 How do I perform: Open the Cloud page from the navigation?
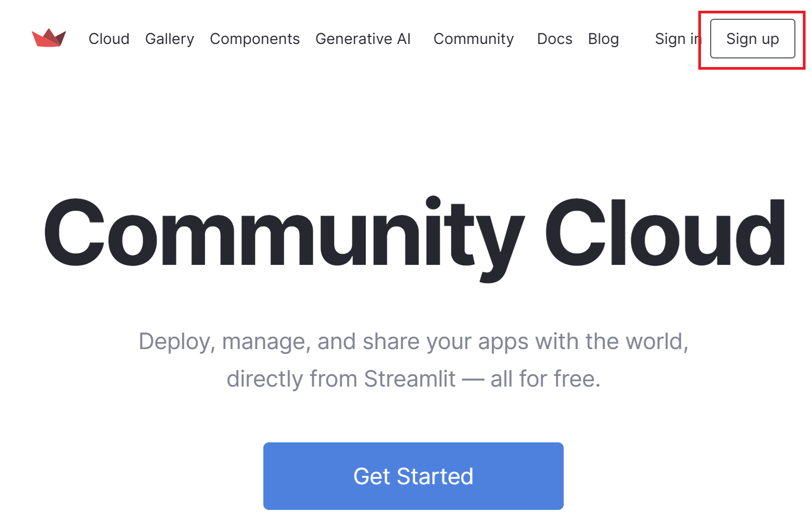(109, 39)
